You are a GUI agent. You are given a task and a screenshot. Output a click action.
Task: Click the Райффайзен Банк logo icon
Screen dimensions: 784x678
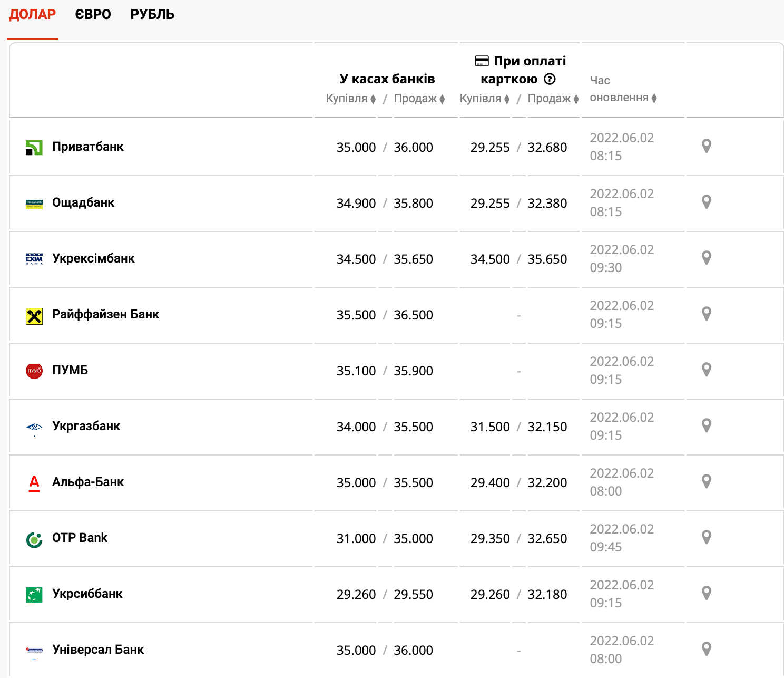[x=34, y=316]
